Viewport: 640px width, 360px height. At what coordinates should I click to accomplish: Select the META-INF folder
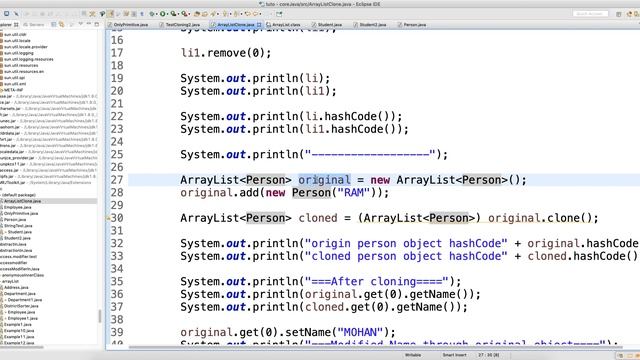pyautogui.click(x=13, y=90)
